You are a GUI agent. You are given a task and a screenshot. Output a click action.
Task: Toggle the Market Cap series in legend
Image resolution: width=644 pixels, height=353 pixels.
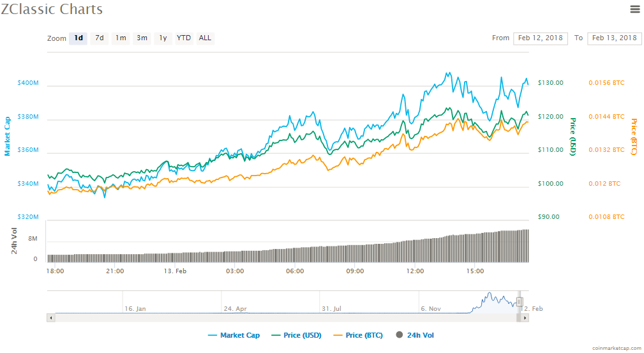click(234, 335)
